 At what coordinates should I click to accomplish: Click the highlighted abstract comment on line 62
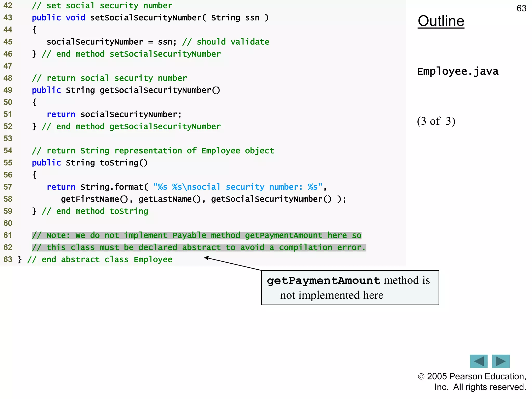199,247
